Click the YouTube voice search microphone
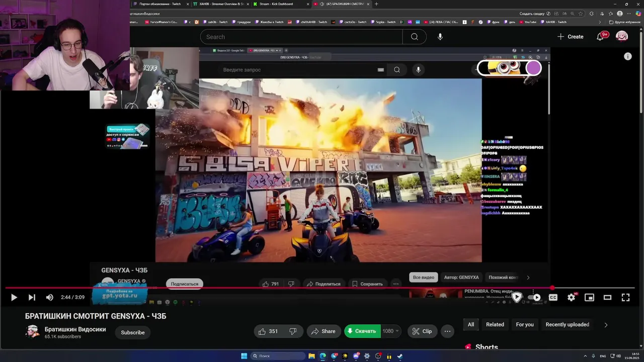The height and width of the screenshot is (362, 644). pyautogui.click(x=440, y=37)
